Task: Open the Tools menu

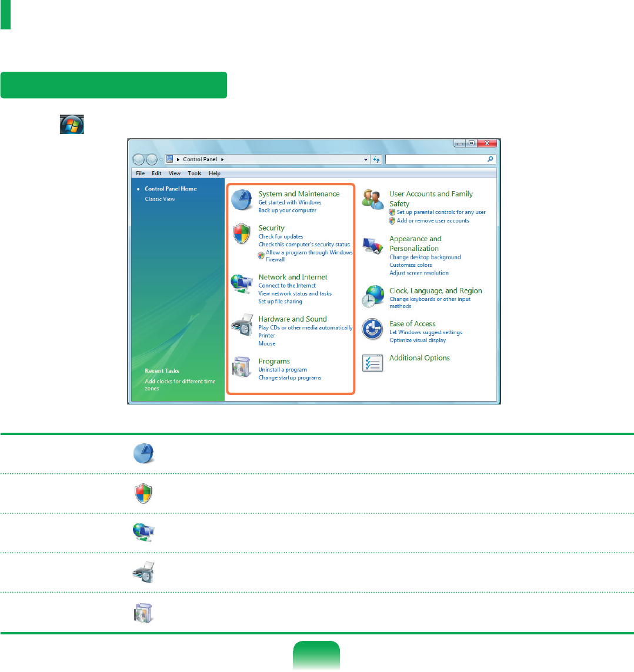Action: tap(195, 173)
